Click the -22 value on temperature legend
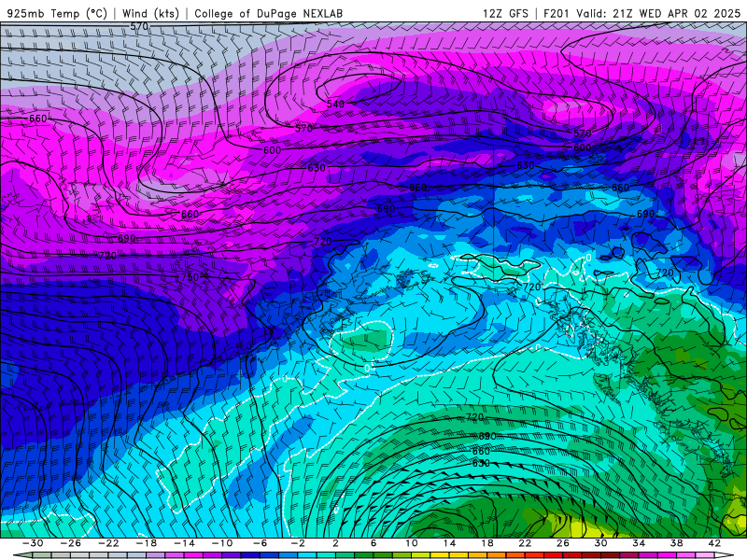The height and width of the screenshot is (560, 747). [x=108, y=543]
